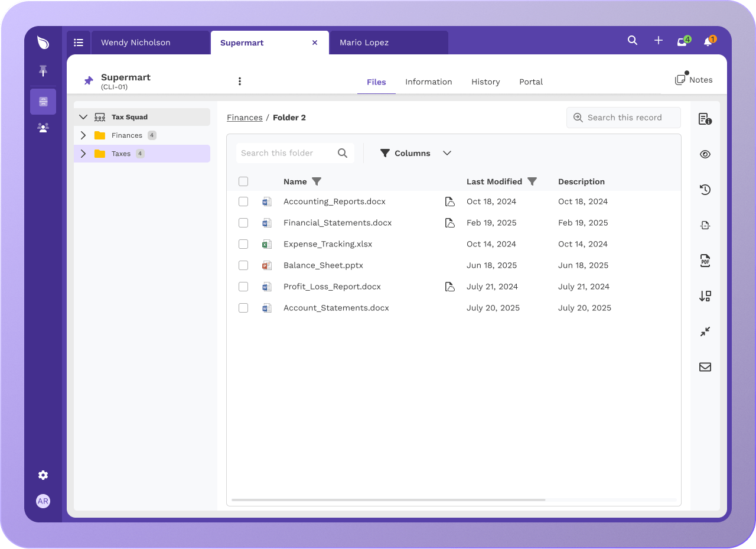Open the file cabinet records sidebar icon
Image resolution: width=756 pixels, height=549 pixels.
point(43,102)
